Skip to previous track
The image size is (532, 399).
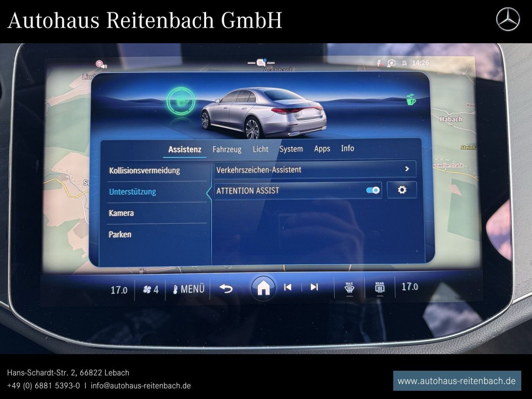288,287
